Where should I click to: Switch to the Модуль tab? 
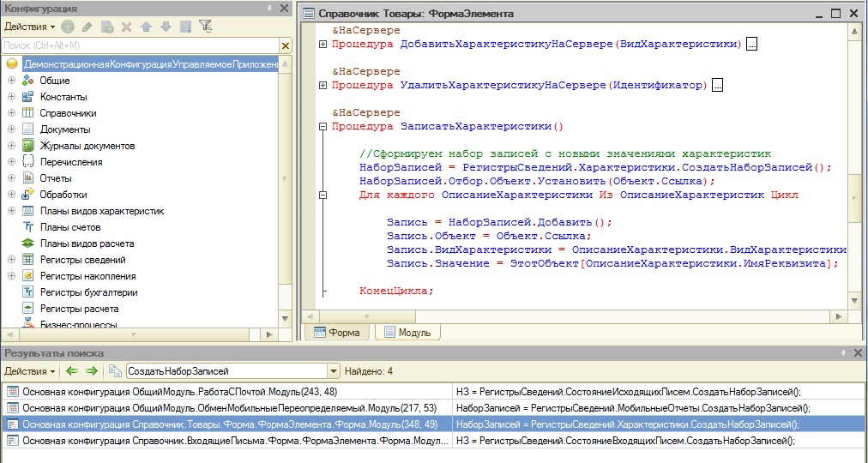[407, 332]
